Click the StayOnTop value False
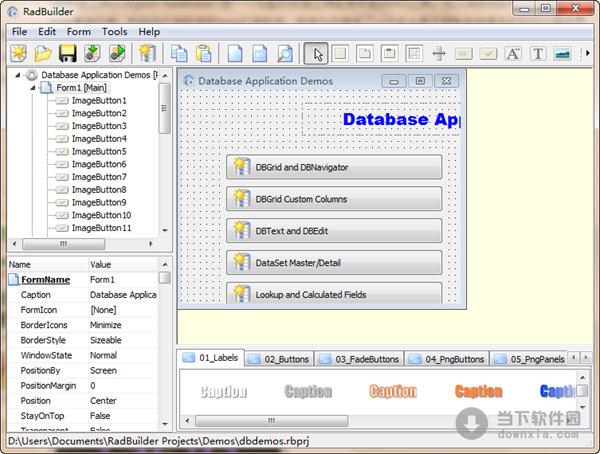The width and height of the screenshot is (600, 454). 100,416
